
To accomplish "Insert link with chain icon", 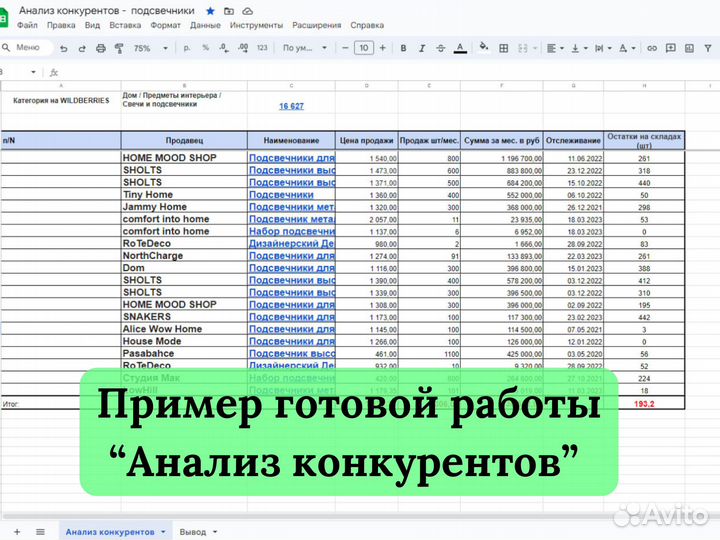I will point(652,48).
